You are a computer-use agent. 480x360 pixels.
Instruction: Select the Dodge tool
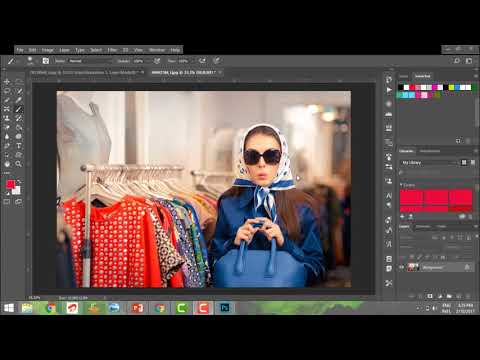(19, 137)
